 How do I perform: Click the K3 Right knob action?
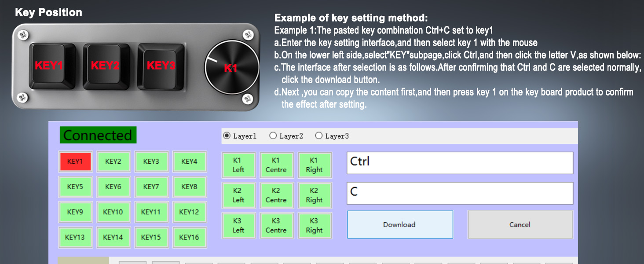(314, 225)
